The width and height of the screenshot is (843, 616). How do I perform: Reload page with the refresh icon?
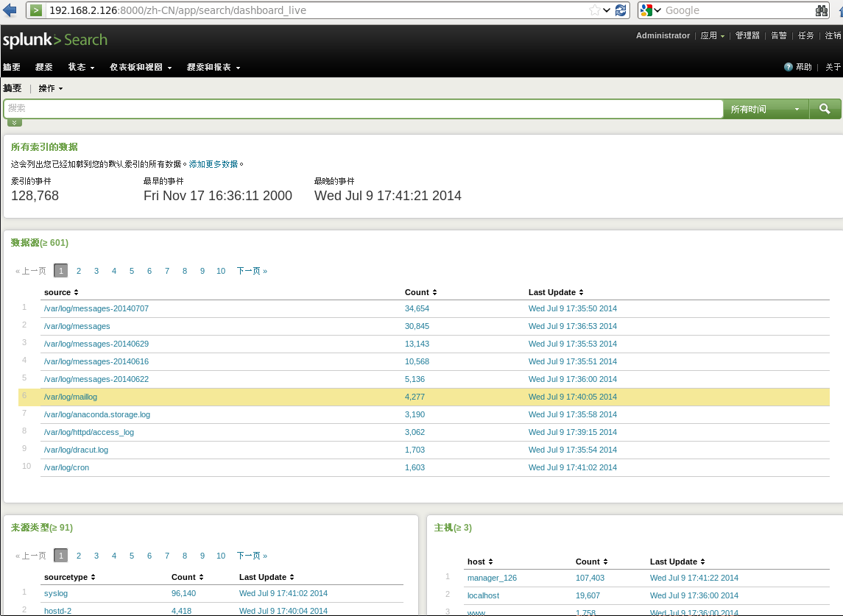pos(621,10)
